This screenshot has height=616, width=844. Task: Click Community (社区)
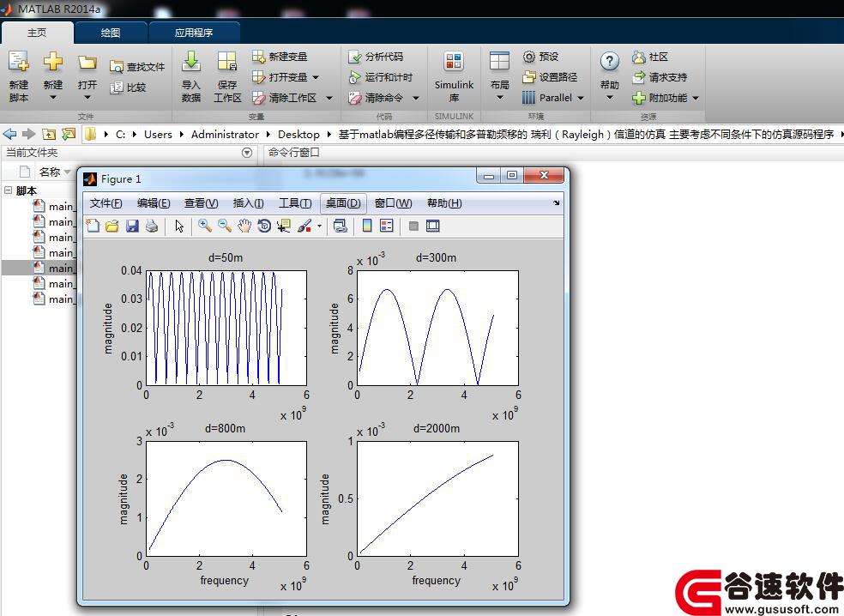point(650,57)
